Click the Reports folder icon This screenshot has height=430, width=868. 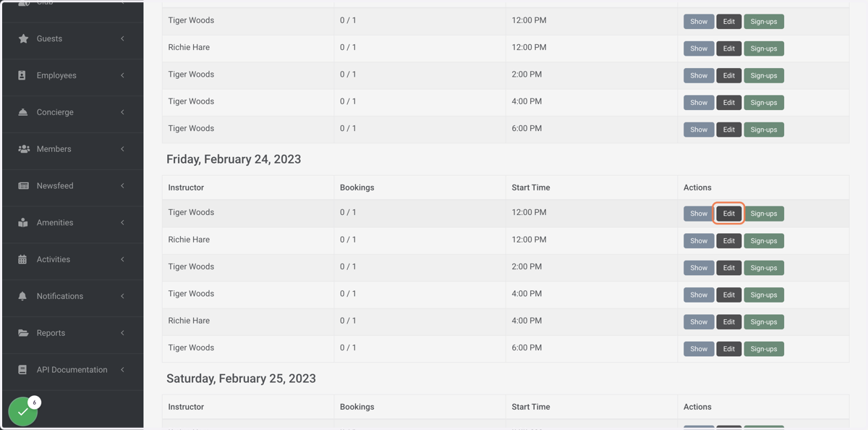pos(23,333)
